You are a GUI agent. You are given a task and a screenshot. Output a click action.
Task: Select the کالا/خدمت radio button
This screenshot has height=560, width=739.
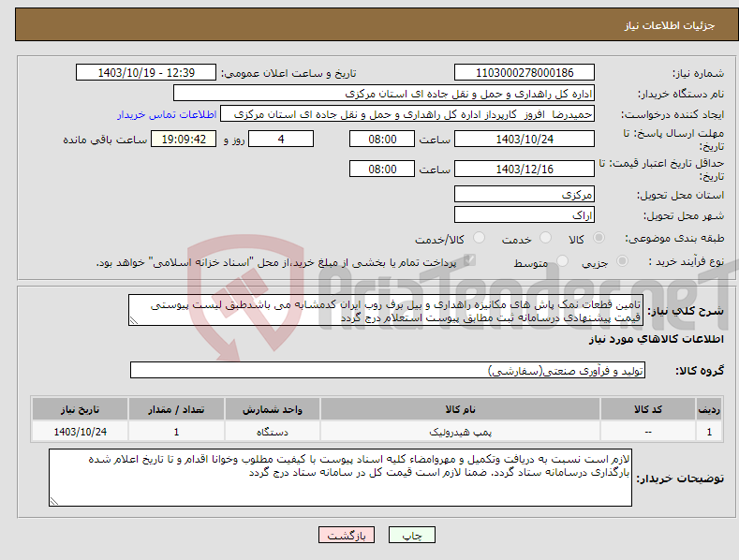click(x=479, y=238)
